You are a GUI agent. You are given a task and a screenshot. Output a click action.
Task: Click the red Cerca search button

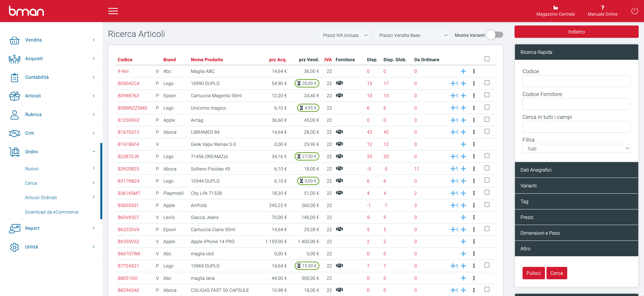click(557, 273)
